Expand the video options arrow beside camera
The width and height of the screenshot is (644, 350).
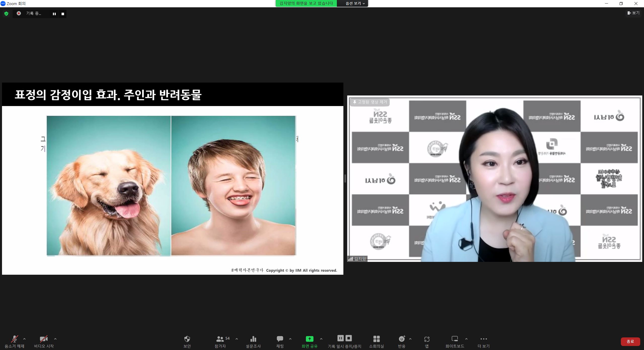click(55, 339)
